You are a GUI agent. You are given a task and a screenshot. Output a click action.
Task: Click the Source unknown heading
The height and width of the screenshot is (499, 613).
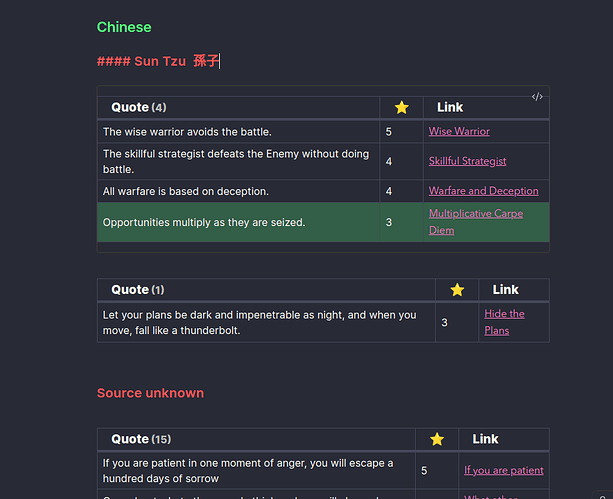tap(150, 393)
